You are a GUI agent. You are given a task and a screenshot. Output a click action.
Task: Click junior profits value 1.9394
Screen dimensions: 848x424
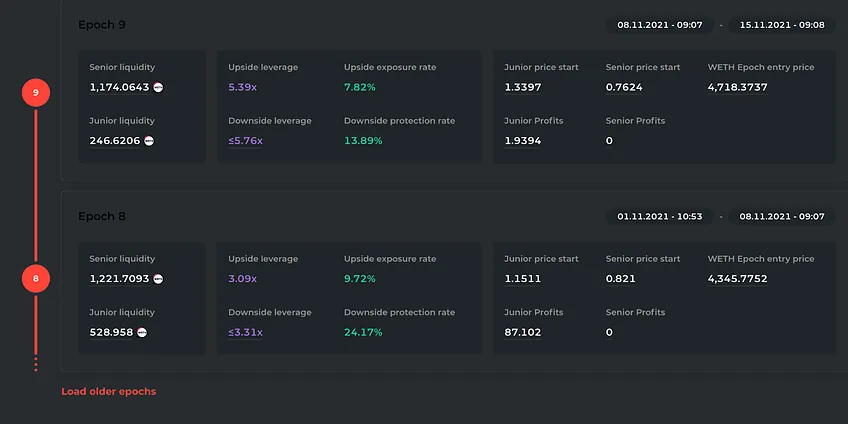pos(522,141)
